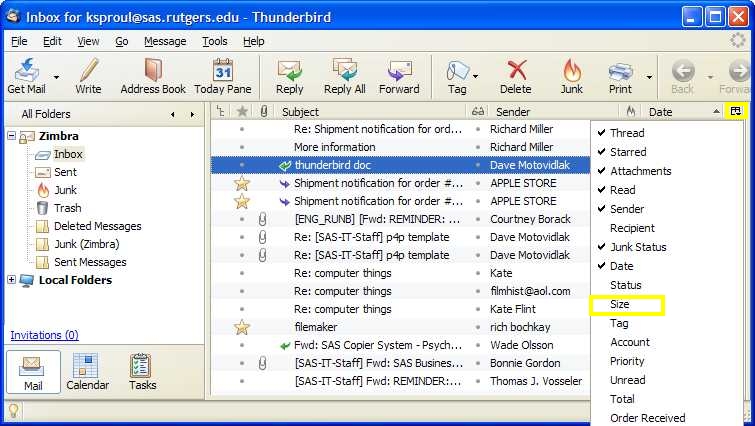Open the Go menu

(122, 41)
